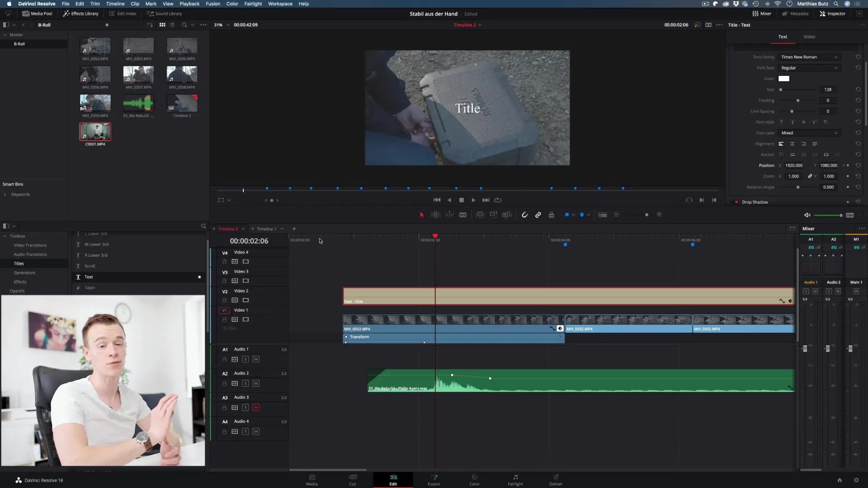
Task: Click the Overwrite Clip icon
Action: (494, 215)
